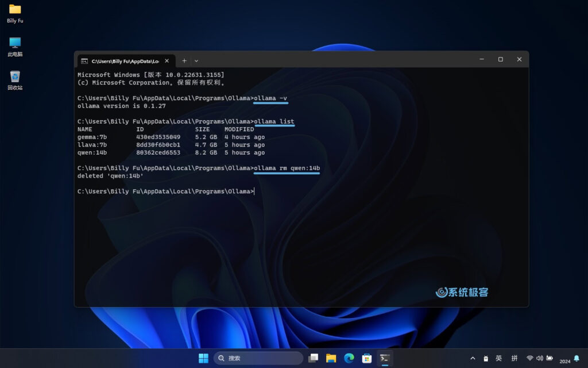Open the search box dropdown on taskbar
The image size is (588, 368).
point(258,358)
